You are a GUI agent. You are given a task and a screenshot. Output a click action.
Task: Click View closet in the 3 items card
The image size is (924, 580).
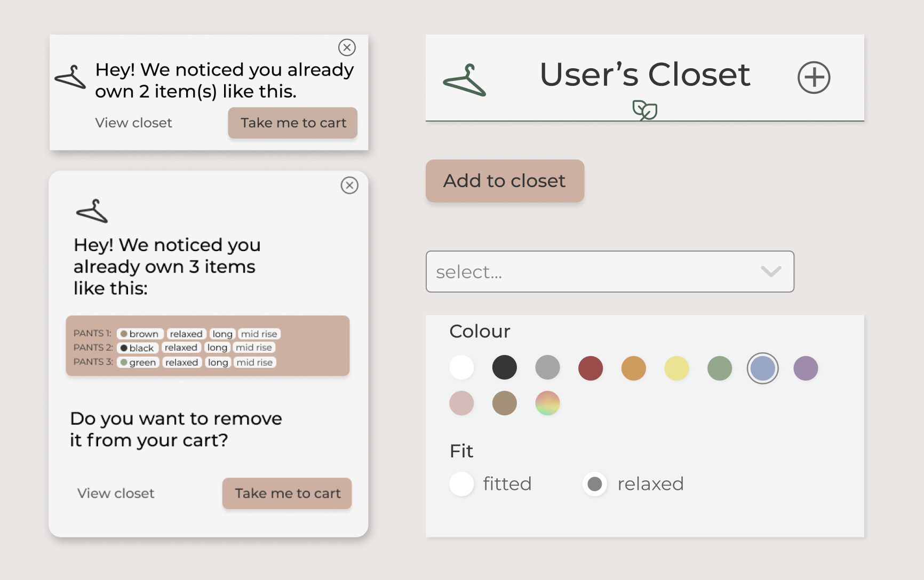click(x=116, y=493)
